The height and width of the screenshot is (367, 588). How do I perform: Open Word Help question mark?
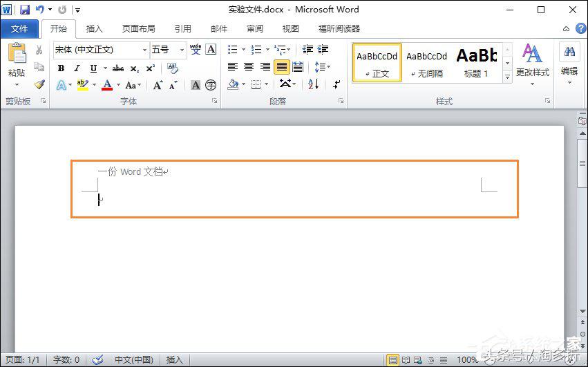coord(581,28)
